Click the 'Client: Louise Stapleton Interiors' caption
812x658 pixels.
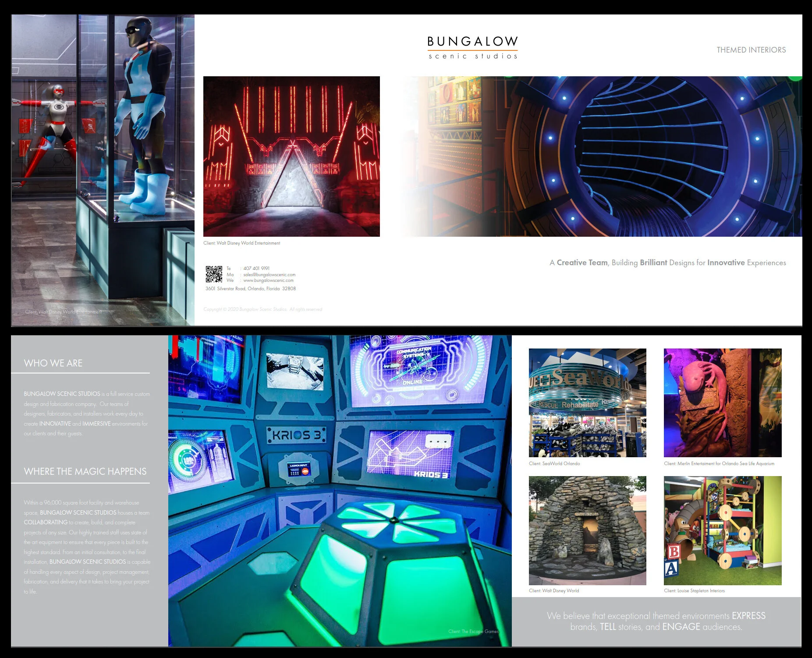tap(694, 590)
